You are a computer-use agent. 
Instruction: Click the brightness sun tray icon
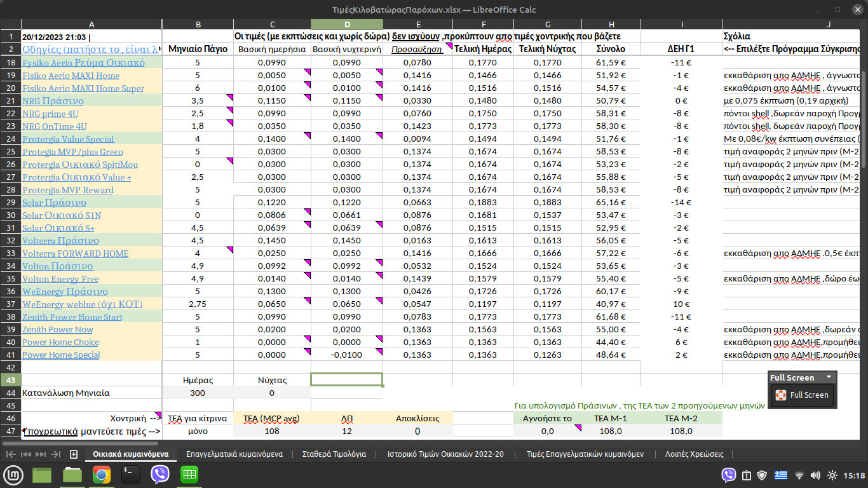(832, 475)
